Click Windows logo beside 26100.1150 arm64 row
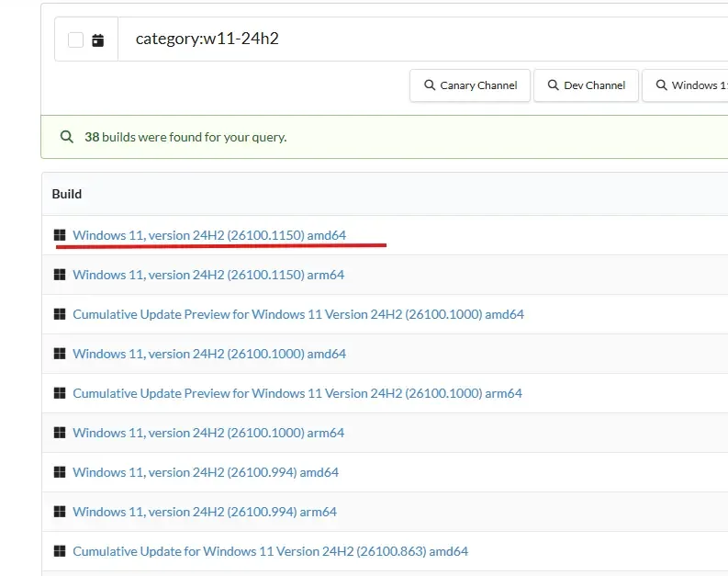The height and width of the screenshot is (576, 728). pos(60,275)
